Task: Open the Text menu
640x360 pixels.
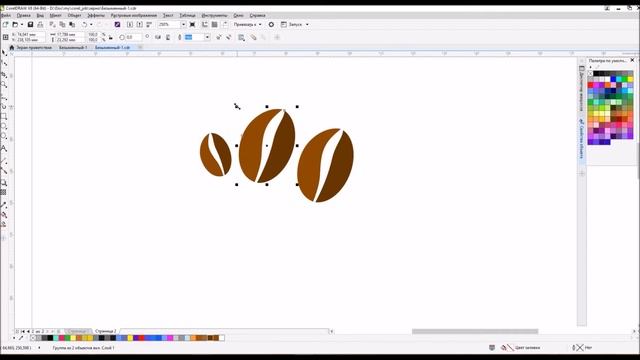Action: tap(168, 16)
